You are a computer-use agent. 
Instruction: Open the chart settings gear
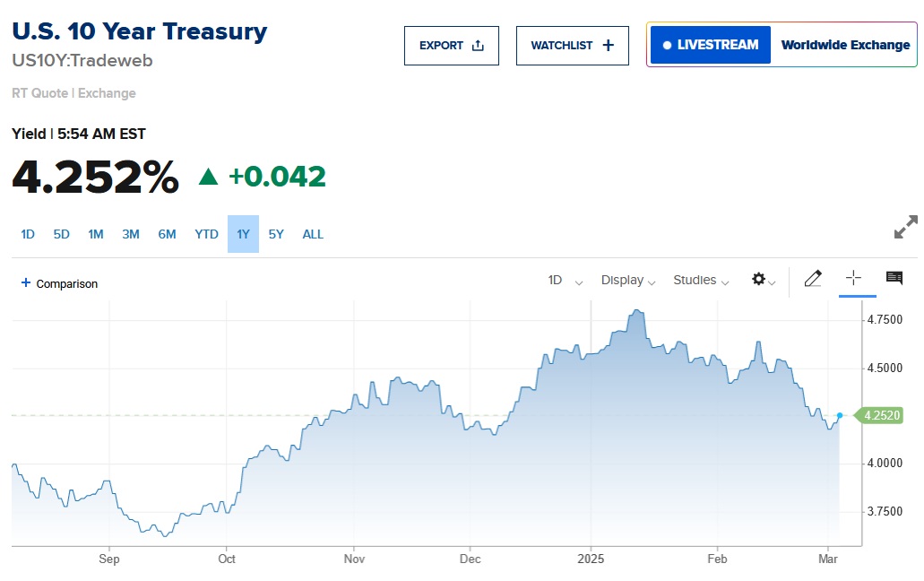click(x=757, y=280)
